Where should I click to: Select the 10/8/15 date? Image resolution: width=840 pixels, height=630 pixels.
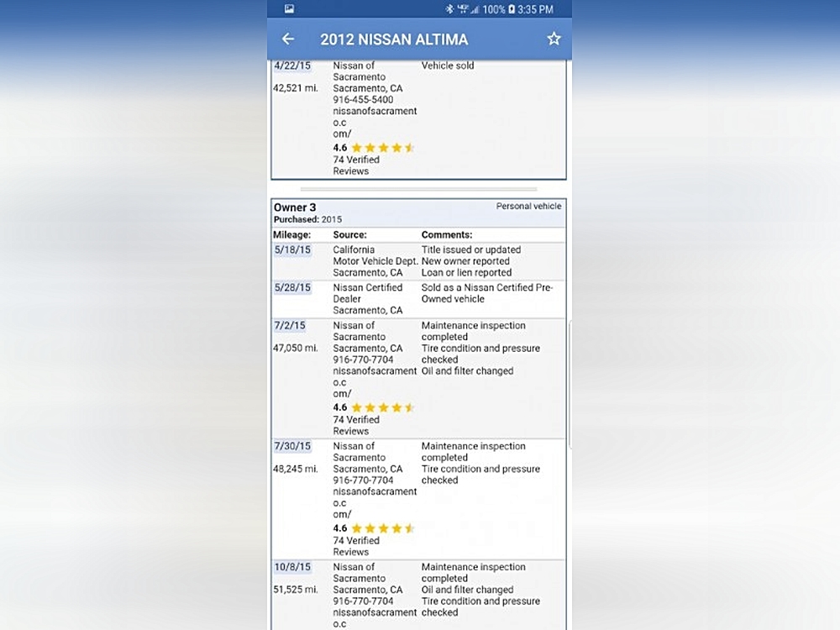point(292,567)
